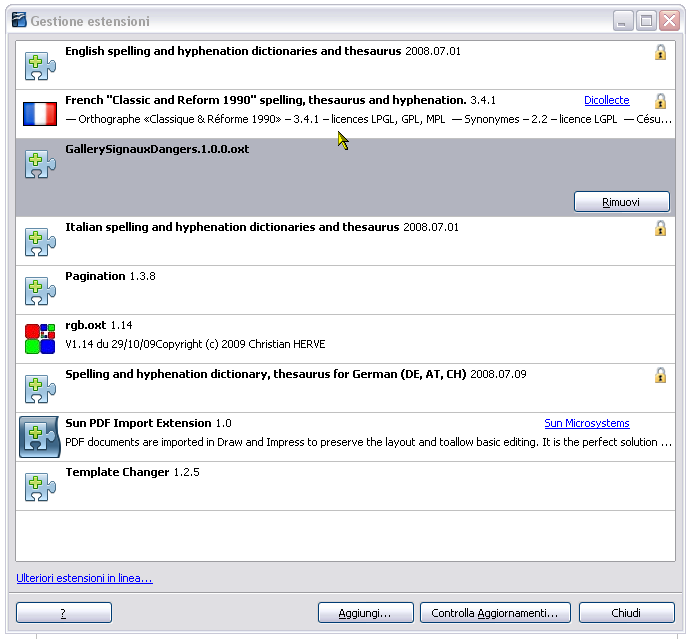Click the French flag extension icon

pyautogui.click(x=40, y=114)
